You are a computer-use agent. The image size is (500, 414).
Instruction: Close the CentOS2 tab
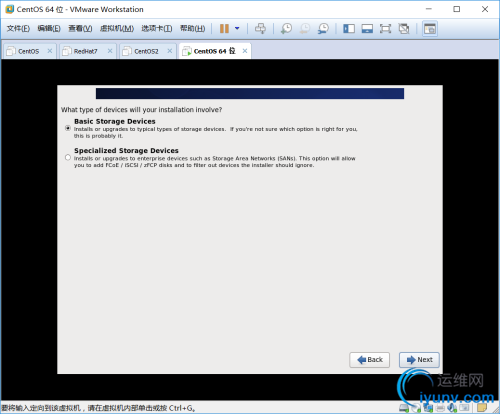(x=170, y=51)
